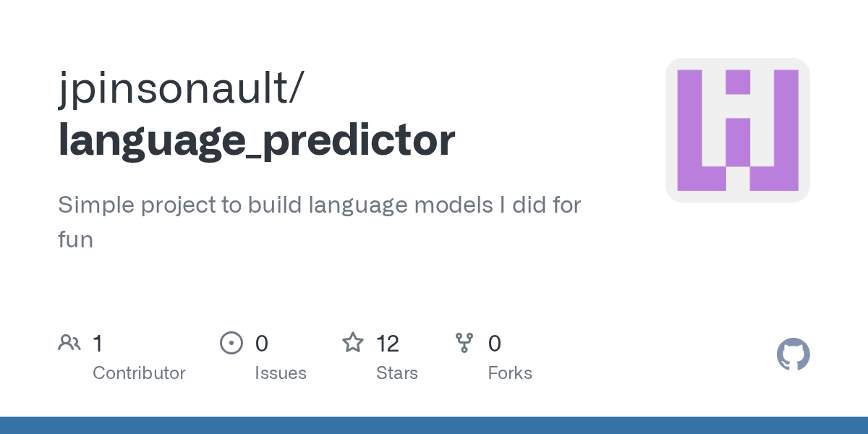Click the blue language bar at bottom
The height and width of the screenshot is (434, 868).
pos(434,425)
